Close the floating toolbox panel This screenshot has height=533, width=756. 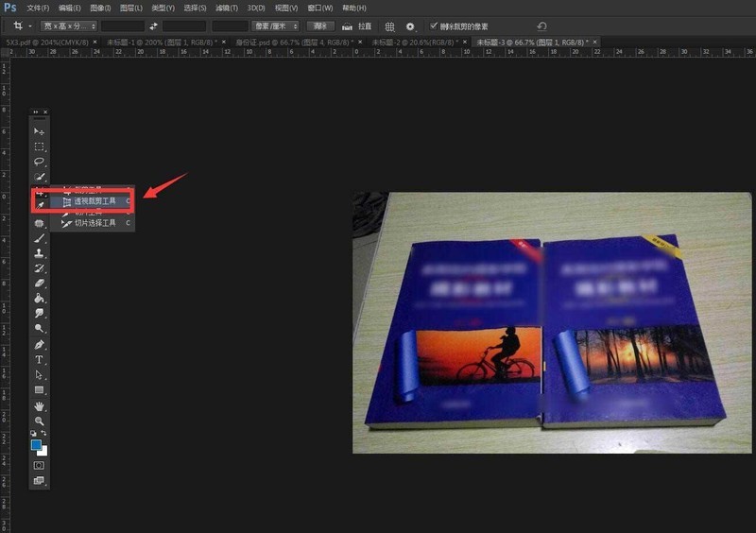tap(45, 112)
